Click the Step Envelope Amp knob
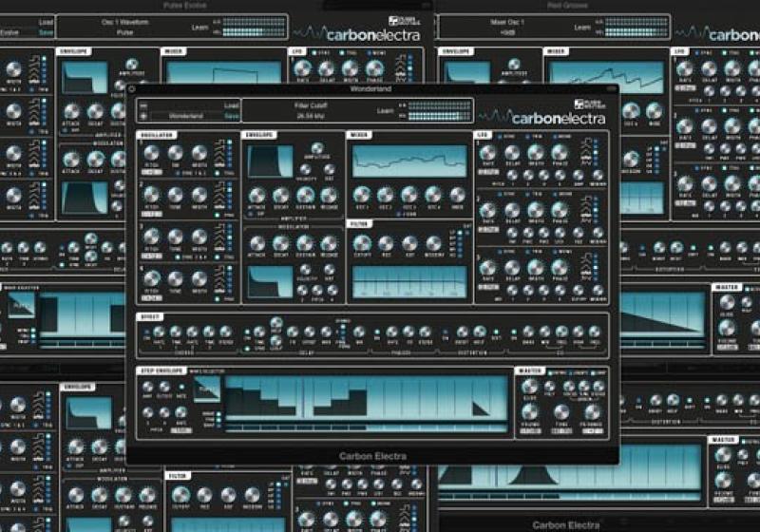This screenshot has height=532, width=760. [x=147, y=385]
